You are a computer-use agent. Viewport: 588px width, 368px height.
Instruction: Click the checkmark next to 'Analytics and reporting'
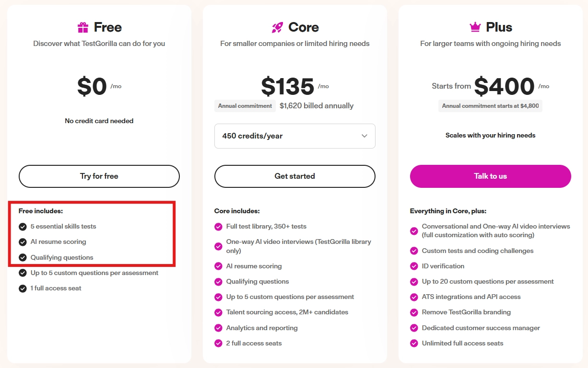(x=219, y=328)
